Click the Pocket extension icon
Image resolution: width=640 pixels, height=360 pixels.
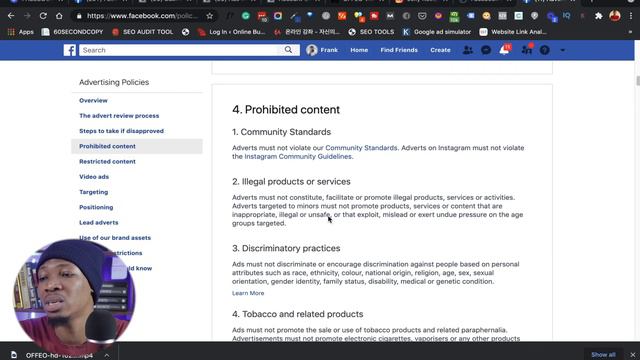pyautogui.click(x=422, y=16)
